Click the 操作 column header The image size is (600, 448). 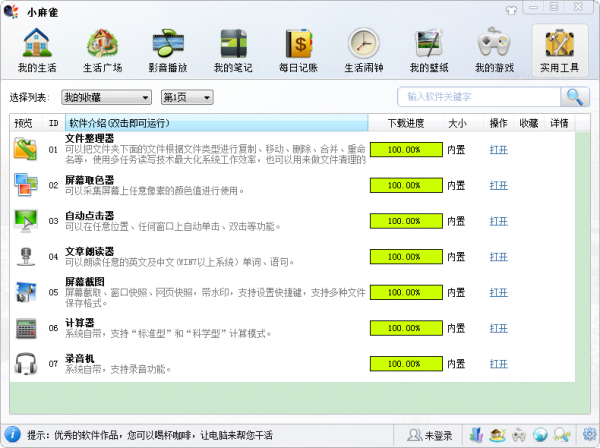498,123
